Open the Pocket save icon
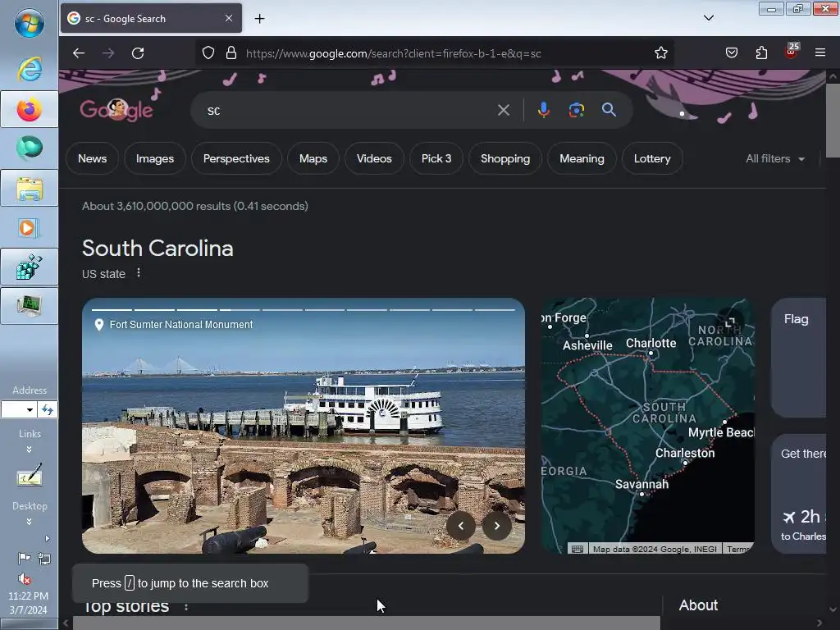840x630 pixels. click(x=732, y=53)
